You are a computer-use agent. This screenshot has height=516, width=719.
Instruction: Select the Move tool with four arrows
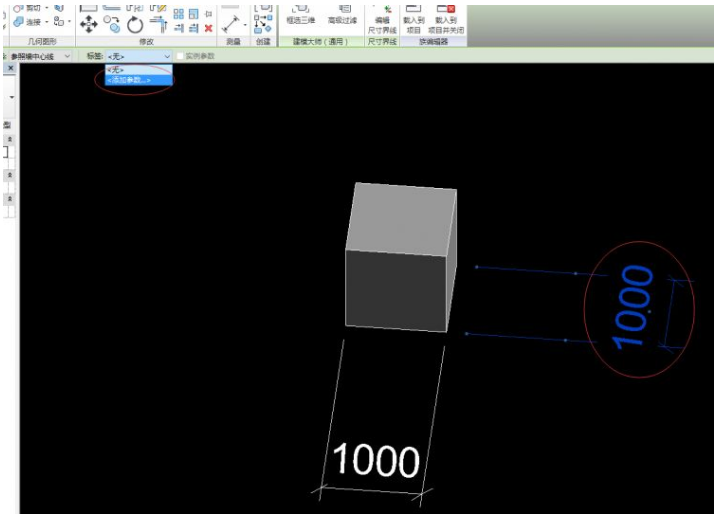click(87, 25)
